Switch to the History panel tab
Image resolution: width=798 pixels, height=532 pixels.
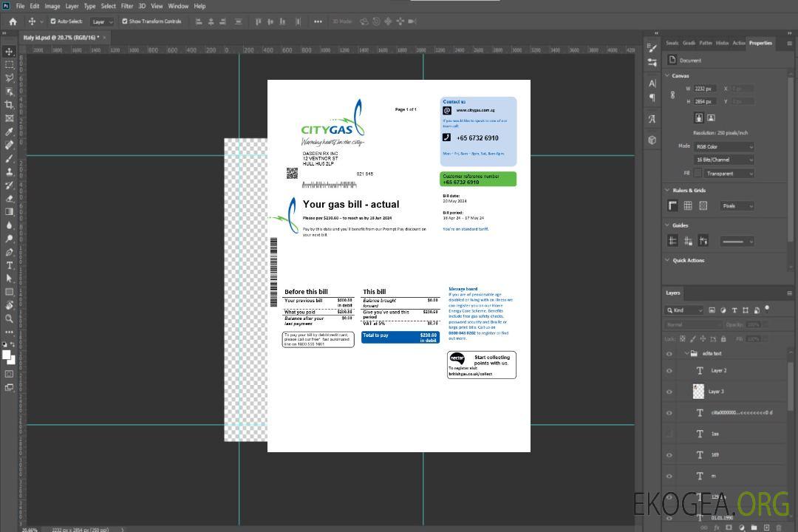click(x=722, y=43)
